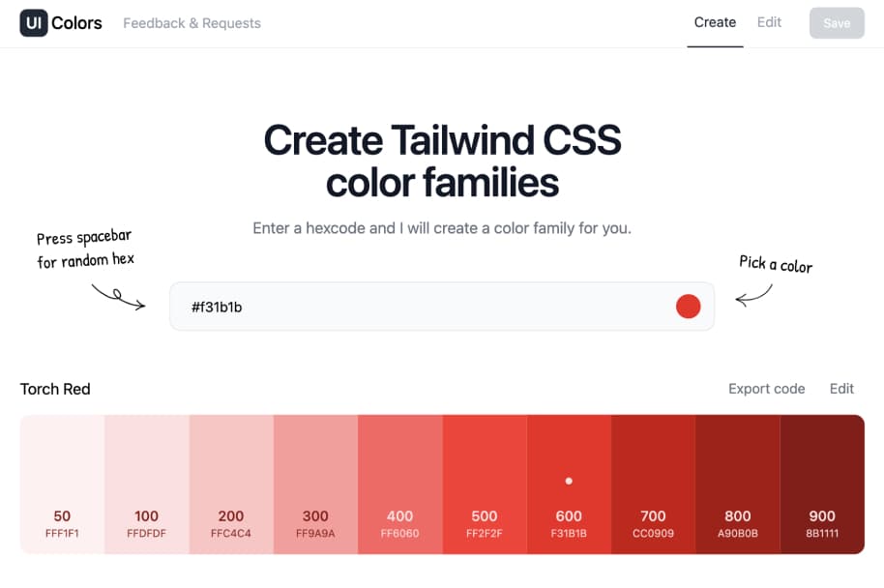Click the Torch Red palette name
Image resolution: width=884 pixels, height=588 pixels.
(x=54, y=389)
